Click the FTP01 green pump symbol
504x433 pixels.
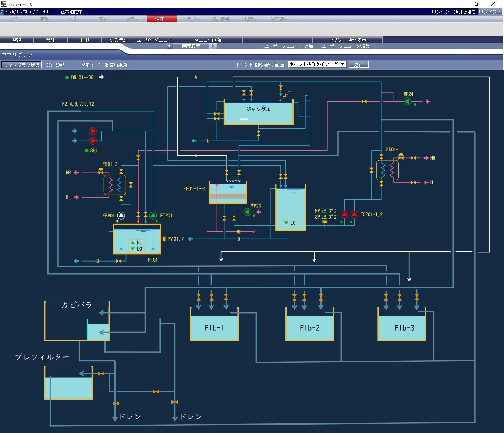153,216
